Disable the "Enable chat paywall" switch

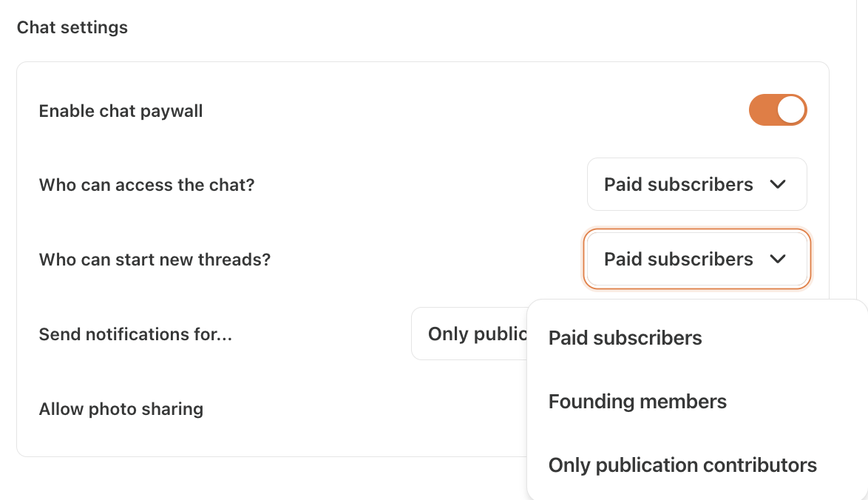coord(778,109)
